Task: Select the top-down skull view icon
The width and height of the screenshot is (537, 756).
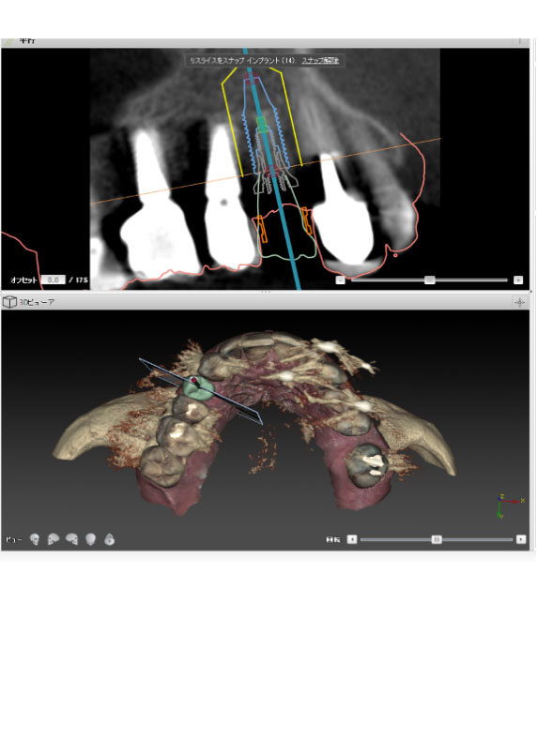Action: pos(110,539)
